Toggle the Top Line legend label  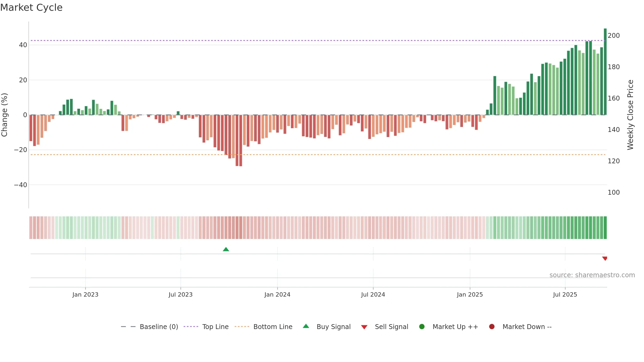215,327
